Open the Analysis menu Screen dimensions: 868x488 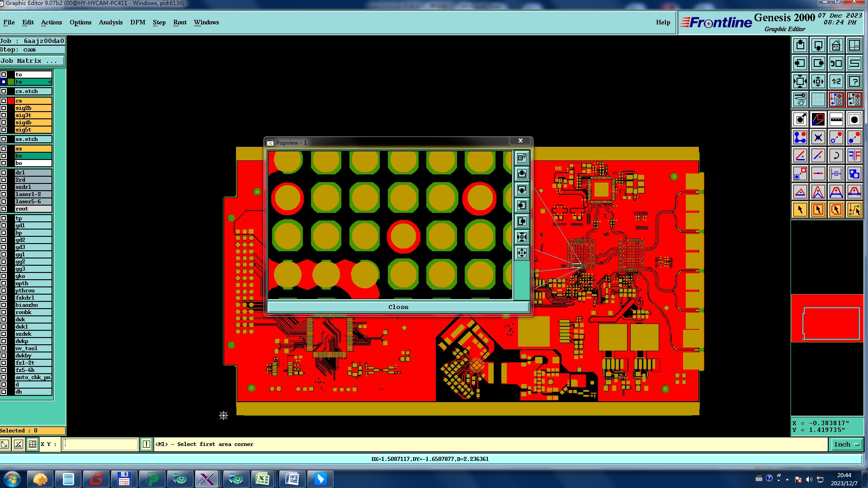(110, 22)
